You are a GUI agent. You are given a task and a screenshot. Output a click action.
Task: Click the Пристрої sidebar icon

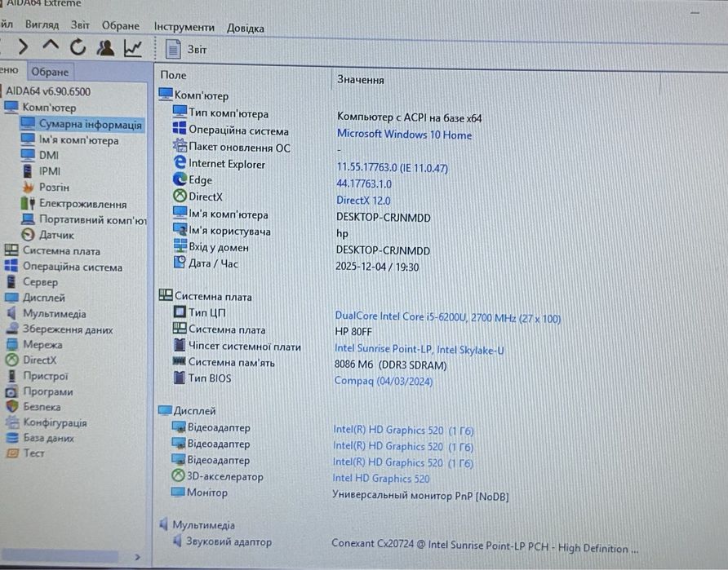tap(11, 376)
